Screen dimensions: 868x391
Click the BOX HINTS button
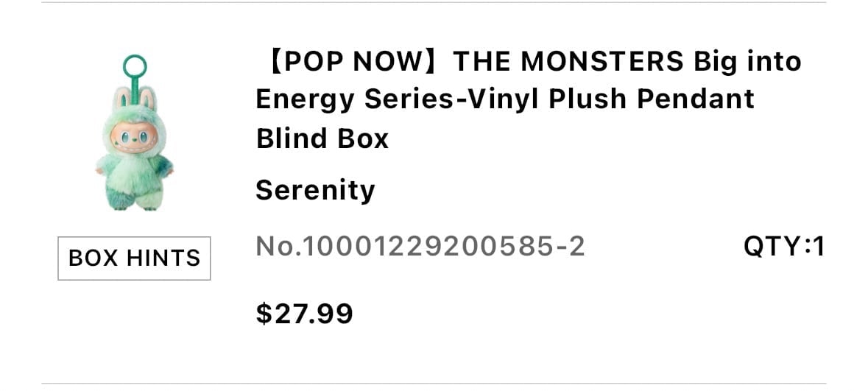[x=134, y=258]
